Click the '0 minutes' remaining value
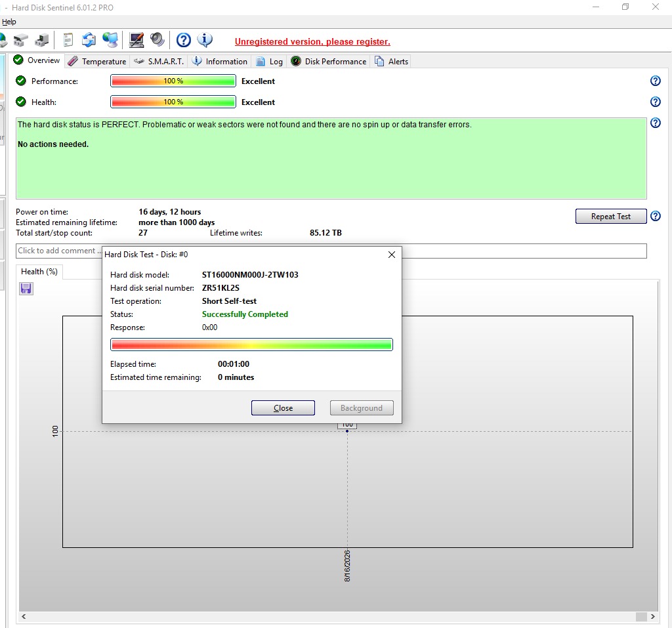Viewport: 672px width, 628px height. [236, 377]
